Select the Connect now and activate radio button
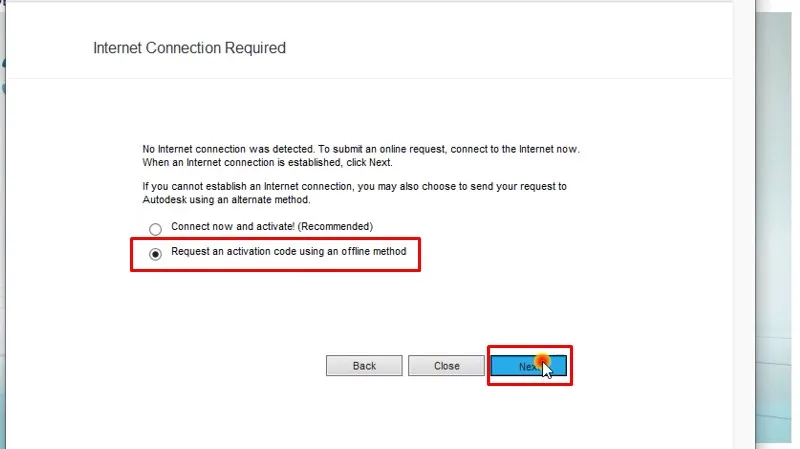Image resolution: width=800 pixels, height=449 pixels. (x=155, y=229)
